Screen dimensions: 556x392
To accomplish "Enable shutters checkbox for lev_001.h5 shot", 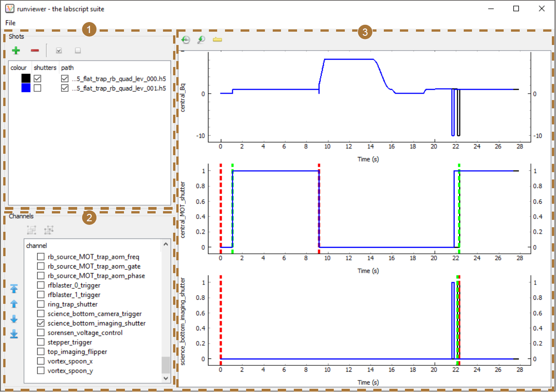I will tap(38, 88).
